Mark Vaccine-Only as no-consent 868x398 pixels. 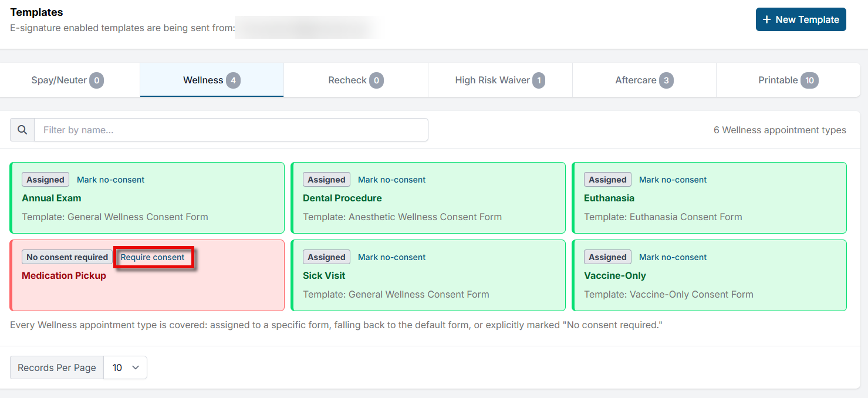tap(673, 257)
